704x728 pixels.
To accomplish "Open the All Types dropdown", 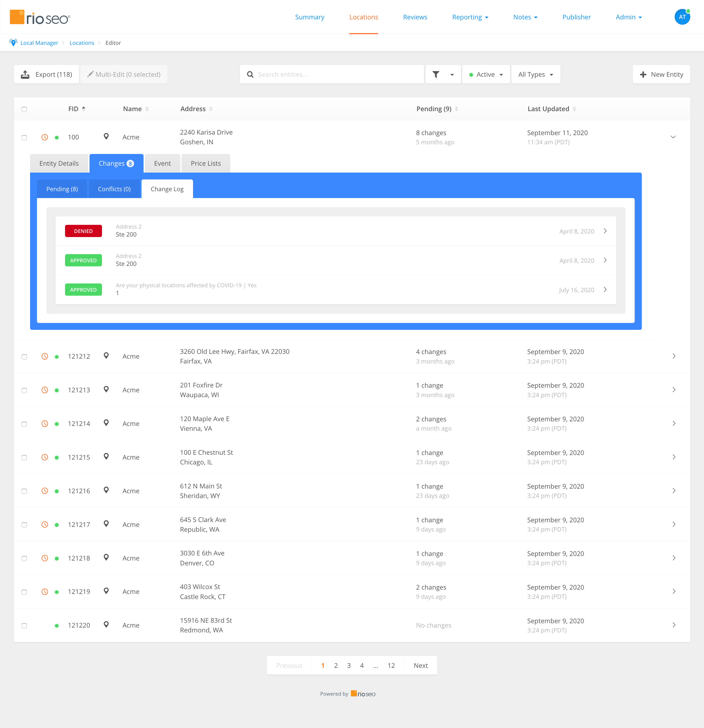I will point(535,74).
